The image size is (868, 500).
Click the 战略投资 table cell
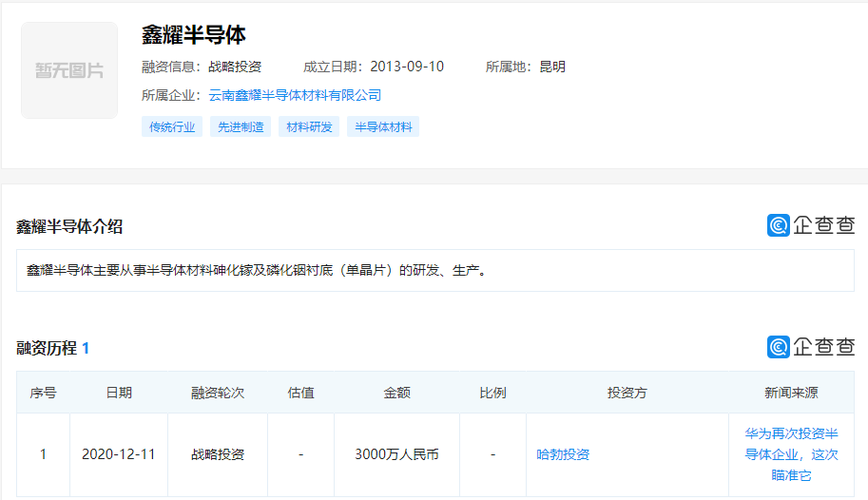[x=218, y=454]
